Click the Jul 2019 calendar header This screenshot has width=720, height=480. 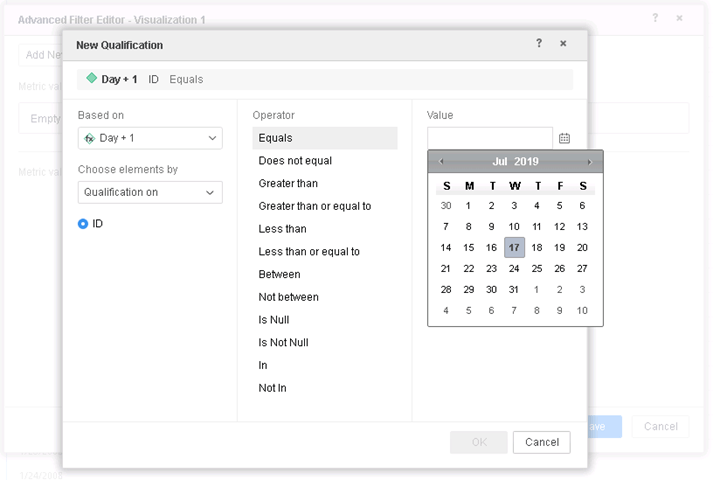tap(515, 162)
